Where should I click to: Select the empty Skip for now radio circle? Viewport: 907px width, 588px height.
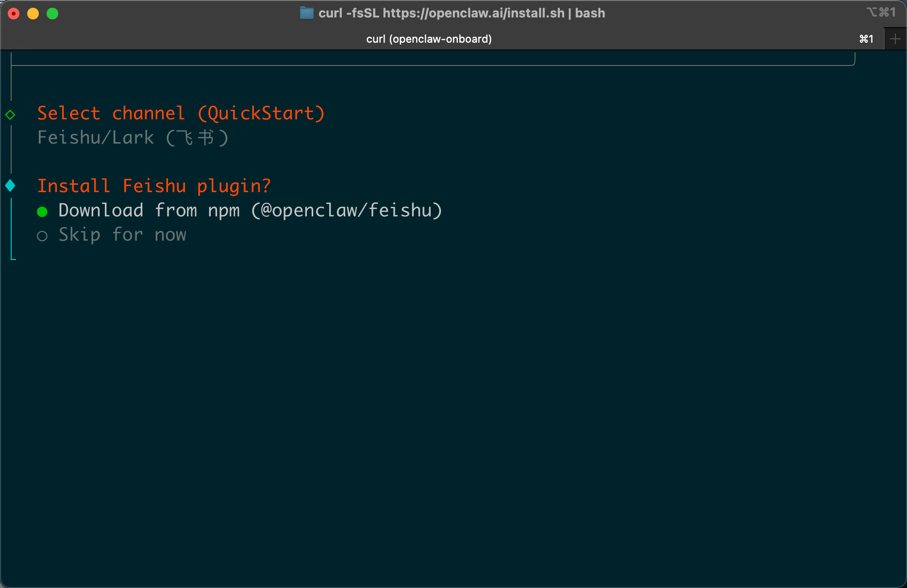click(42, 236)
